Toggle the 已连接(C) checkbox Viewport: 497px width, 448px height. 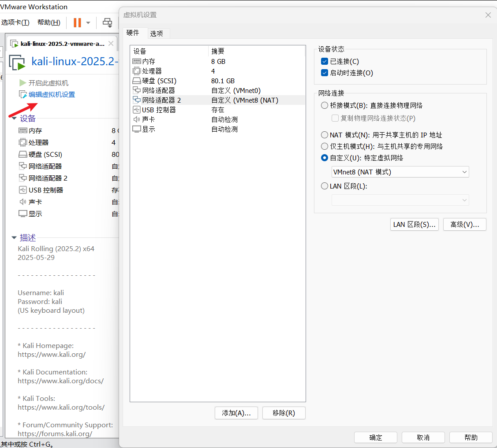coord(324,61)
